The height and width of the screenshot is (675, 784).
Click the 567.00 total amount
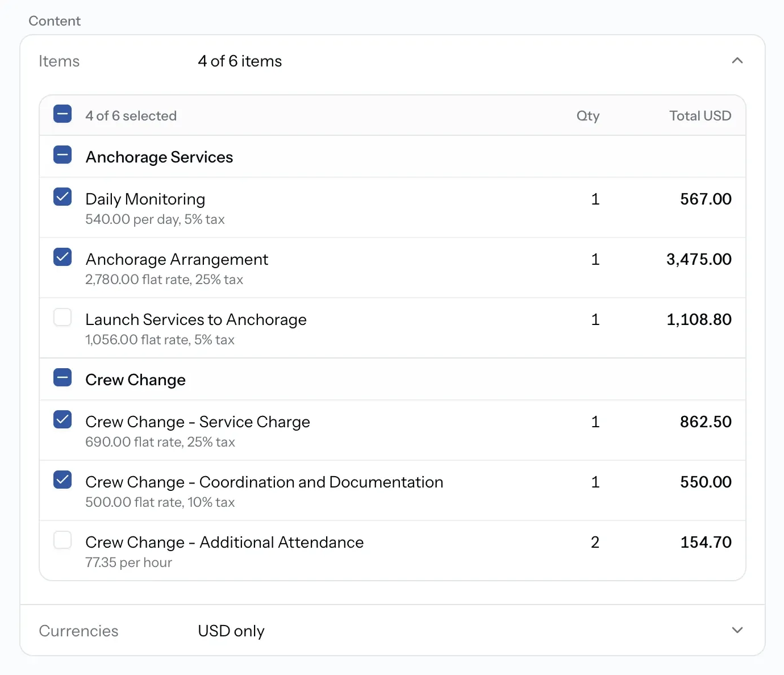coord(706,199)
